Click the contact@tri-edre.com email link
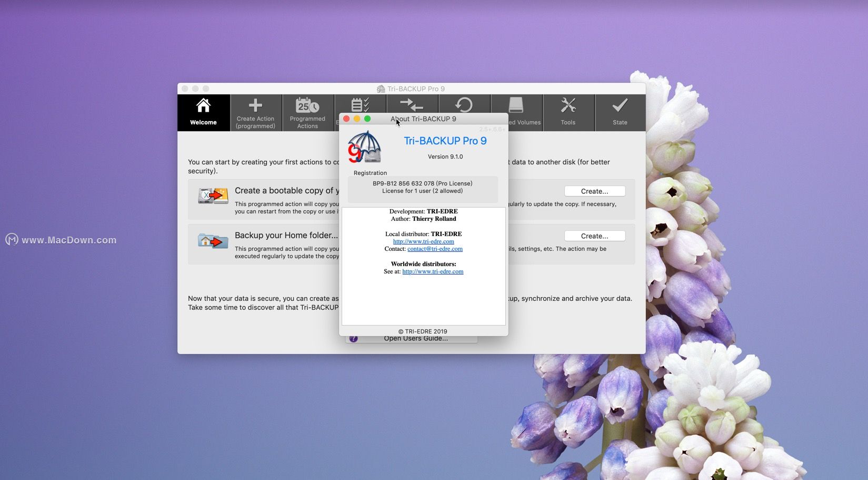The image size is (868, 480). coord(435,249)
